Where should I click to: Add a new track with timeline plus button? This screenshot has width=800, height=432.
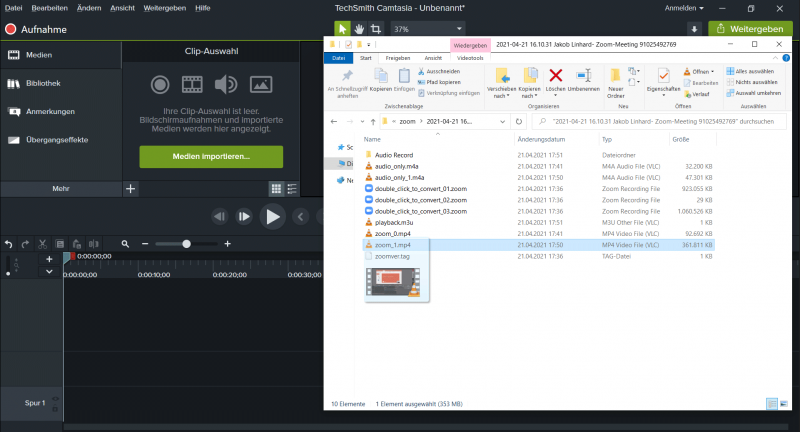[49, 259]
